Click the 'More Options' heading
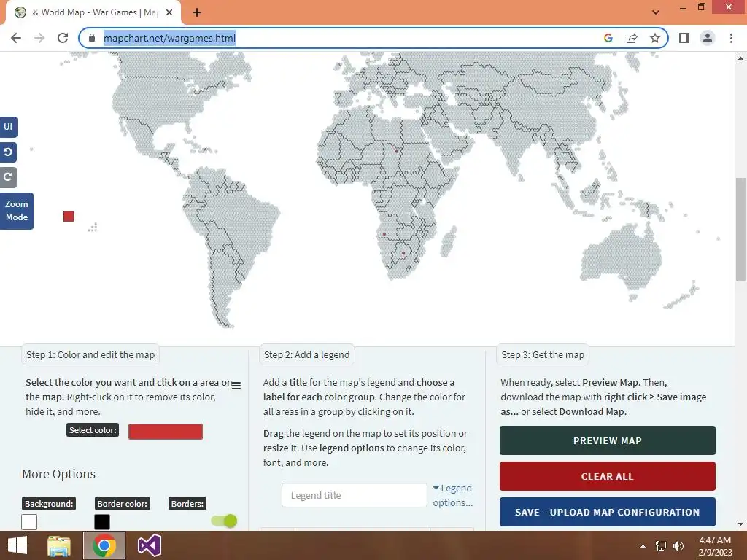The height and width of the screenshot is (560, 747). click(58, 474)
